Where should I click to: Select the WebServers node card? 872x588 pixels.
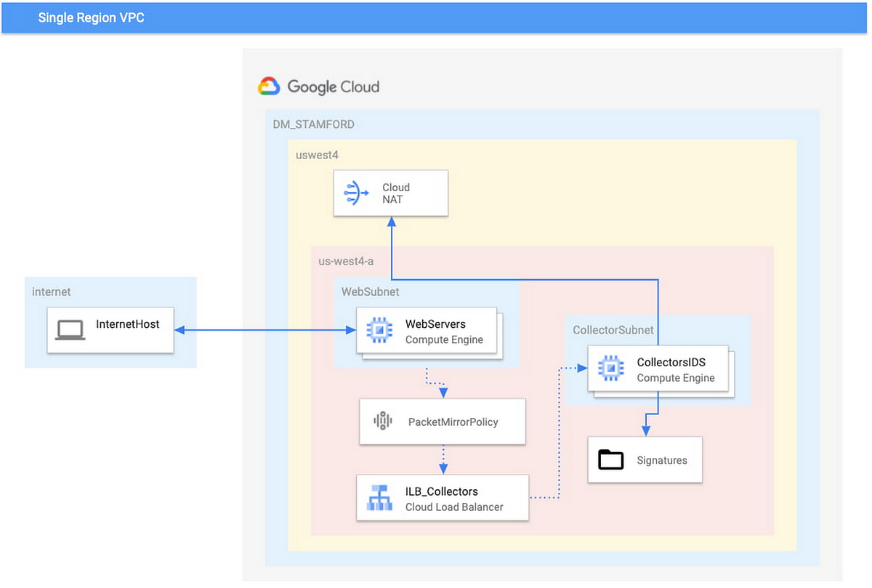(427, 331)
